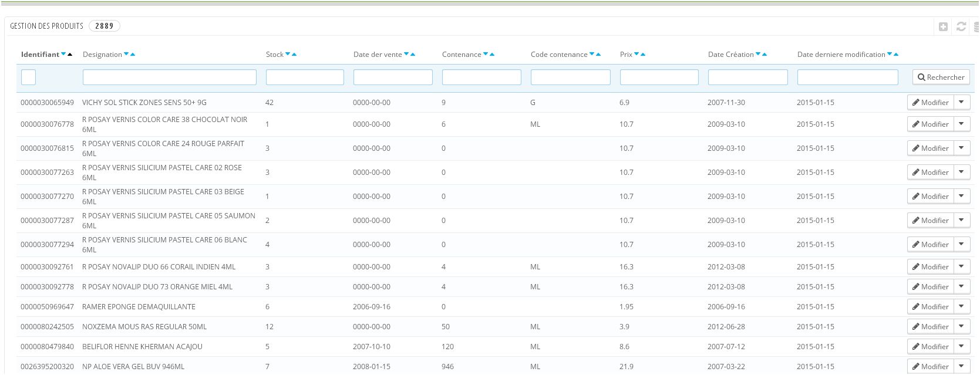Click the Contenance filter field

click(x=481, y=77)
